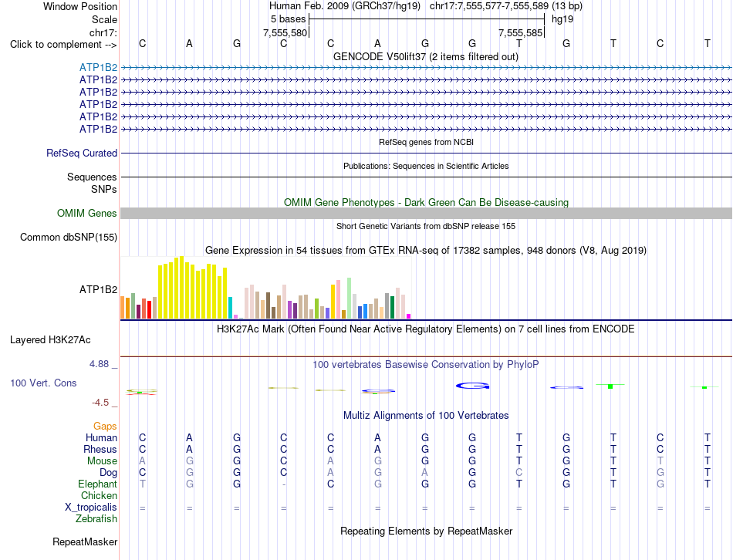
Task: Open the H3K27Ac Mark track title
Action: (x=426, y=329)
